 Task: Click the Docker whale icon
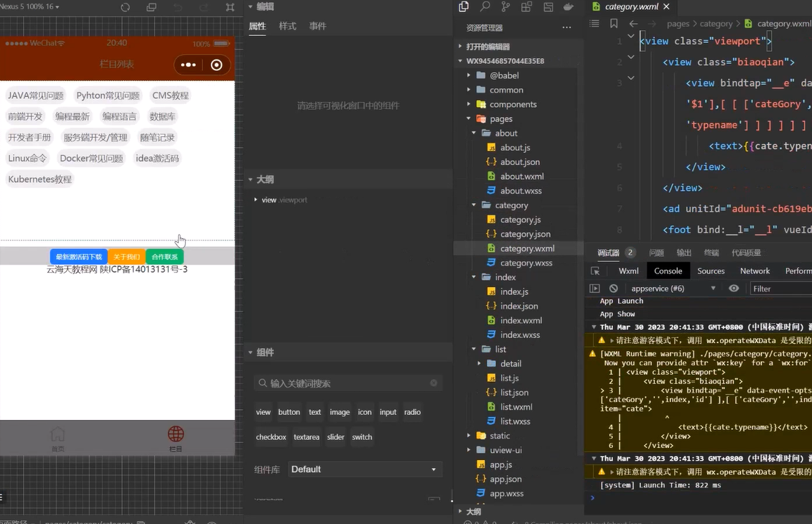point(569,6)
